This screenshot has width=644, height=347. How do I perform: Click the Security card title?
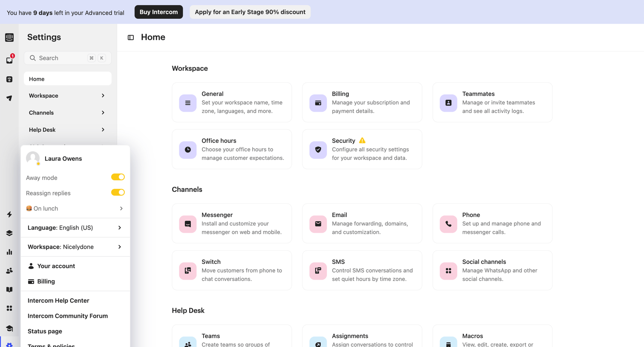[x=343, y=141]
